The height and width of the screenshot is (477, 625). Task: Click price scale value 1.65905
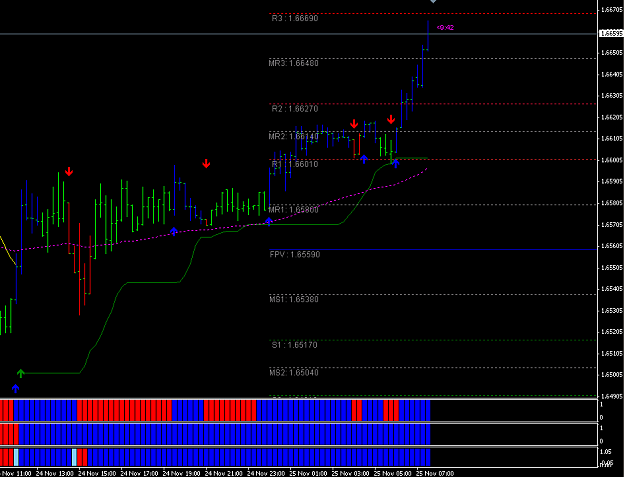coord(611,181)
